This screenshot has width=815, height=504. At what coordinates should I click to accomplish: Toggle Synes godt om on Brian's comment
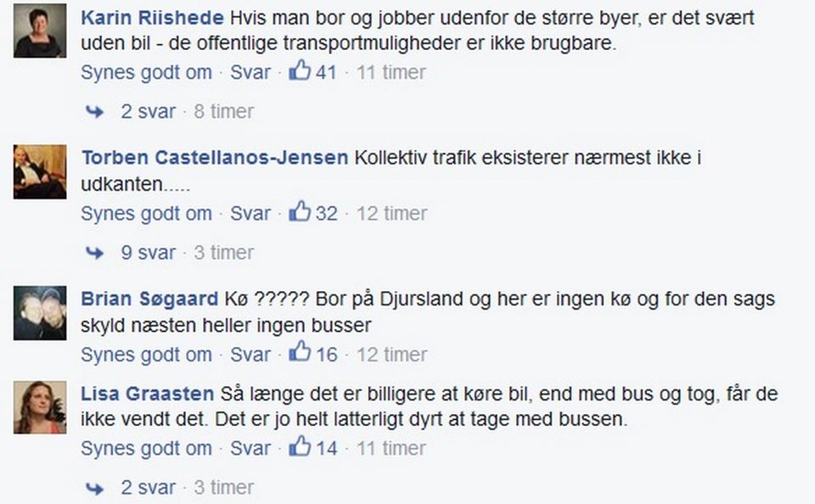point(146,354)
